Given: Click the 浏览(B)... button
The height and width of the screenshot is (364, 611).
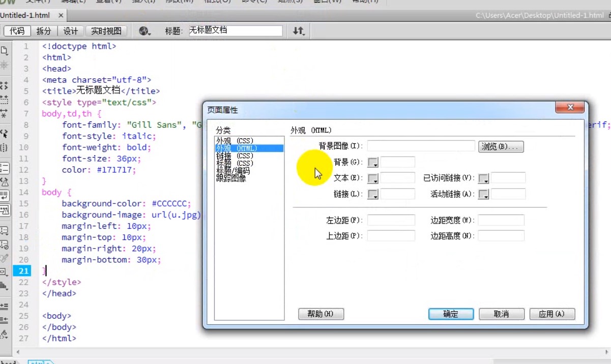Looking at the screenshot, I should 501,147.
